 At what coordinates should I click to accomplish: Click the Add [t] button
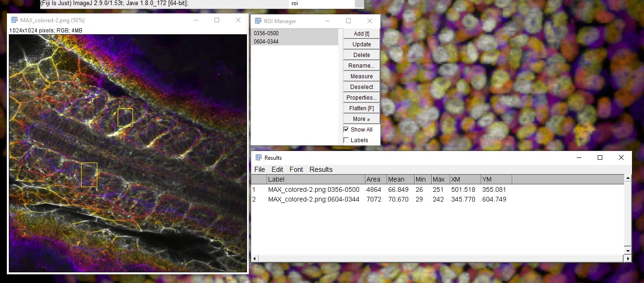pos(361,33)
